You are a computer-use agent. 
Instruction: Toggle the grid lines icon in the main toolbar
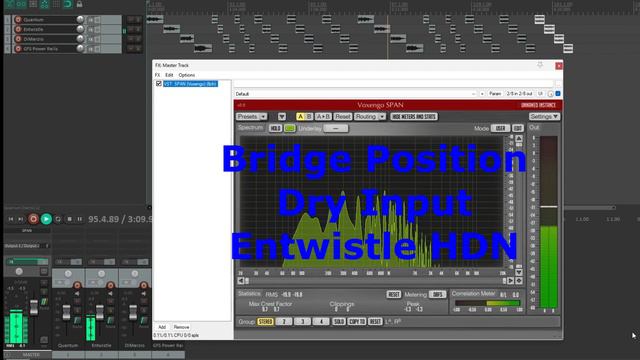click(56, 4)
